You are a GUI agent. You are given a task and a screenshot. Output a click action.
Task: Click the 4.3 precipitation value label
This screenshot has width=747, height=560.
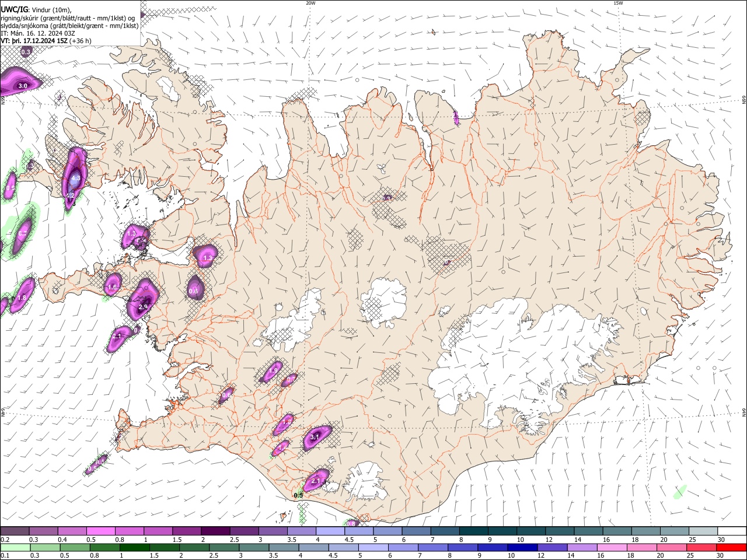click(75, 178)
